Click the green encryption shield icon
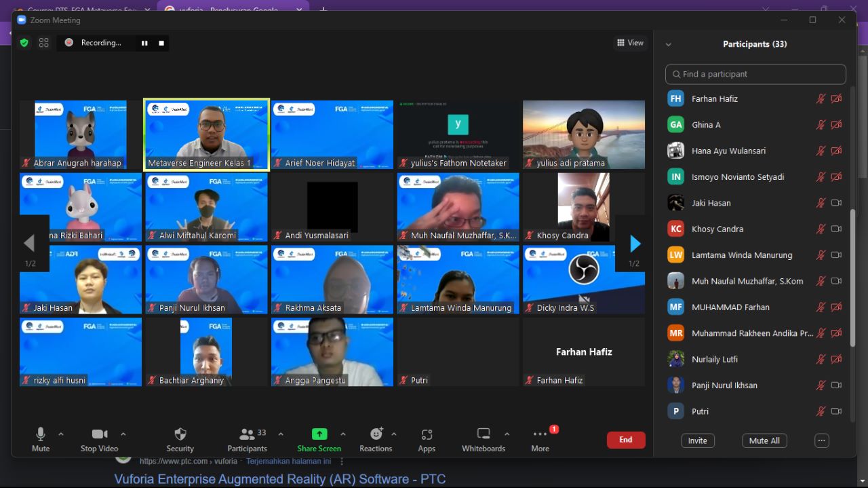868x488 pixels. [x=24, y=43]
